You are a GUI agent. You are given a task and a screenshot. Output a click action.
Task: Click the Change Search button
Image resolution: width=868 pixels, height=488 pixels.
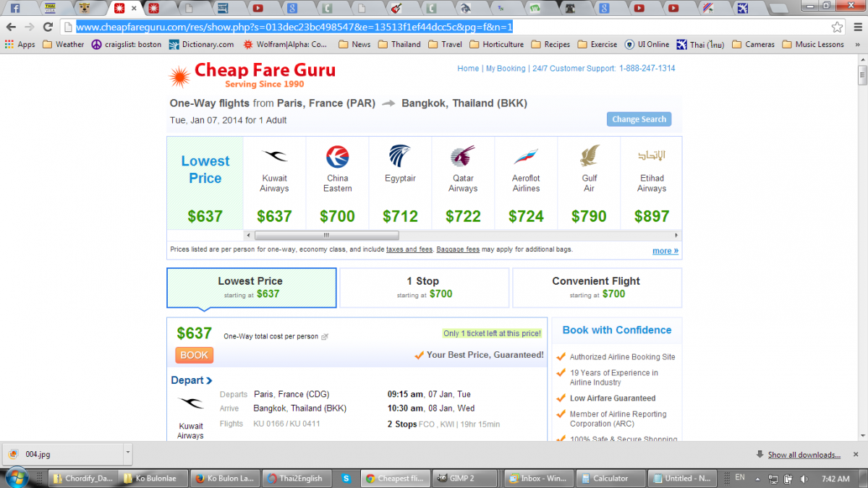pyautogui.click(x=639, y=119)
